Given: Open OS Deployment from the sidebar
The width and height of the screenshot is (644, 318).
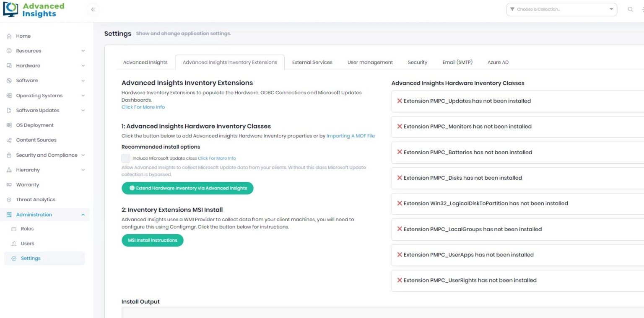Looking at the screenshot, I should pyautogui.click(x=9, y=125).
